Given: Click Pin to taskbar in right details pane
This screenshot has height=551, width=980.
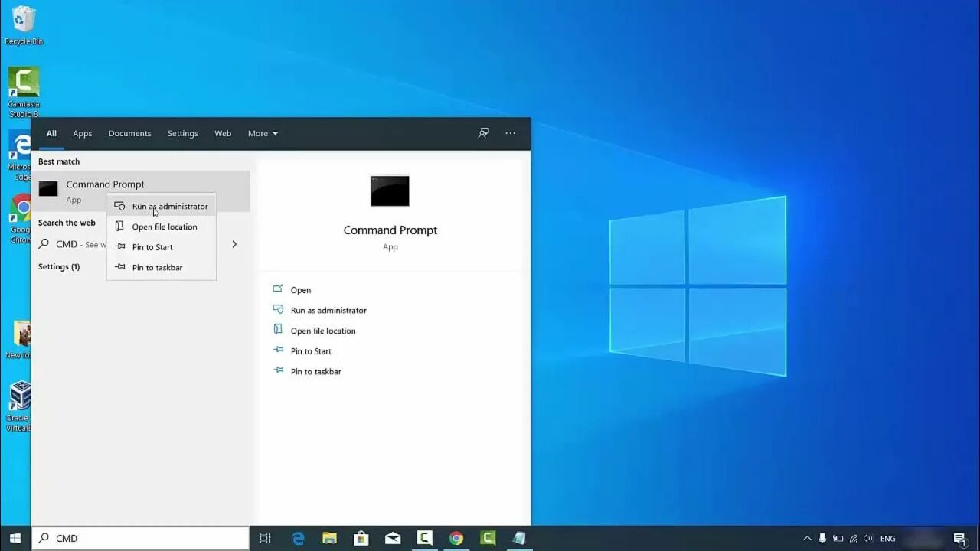Looking at the screenshot, I should [x=315, y=371].
